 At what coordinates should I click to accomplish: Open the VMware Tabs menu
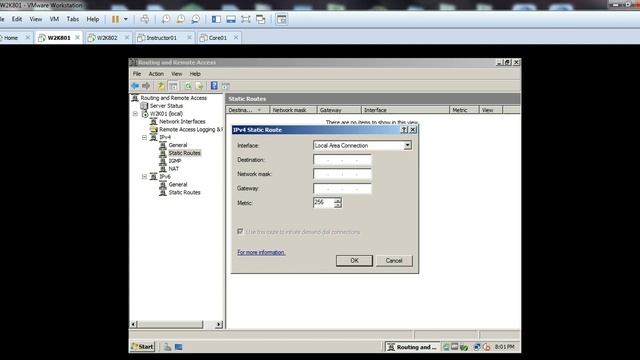click(73, 19)
